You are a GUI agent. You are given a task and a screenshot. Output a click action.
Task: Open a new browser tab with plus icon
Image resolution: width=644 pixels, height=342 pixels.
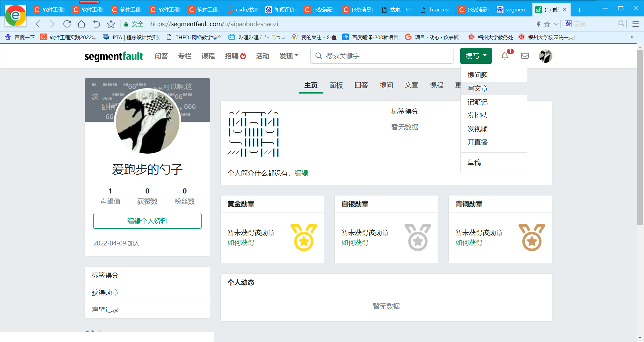point(579,10)
